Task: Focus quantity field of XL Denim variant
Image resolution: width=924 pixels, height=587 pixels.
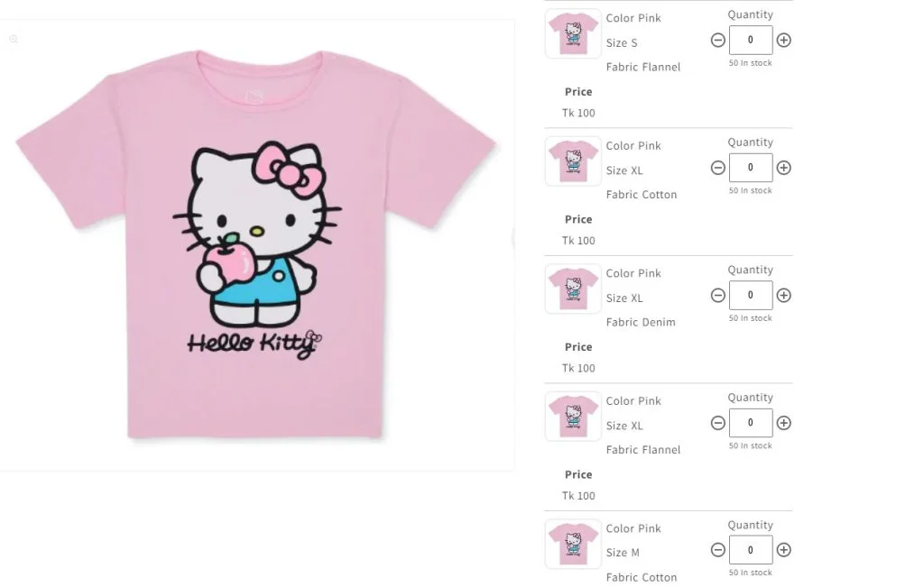Action: pyautogui.click(x=750, y=296)
